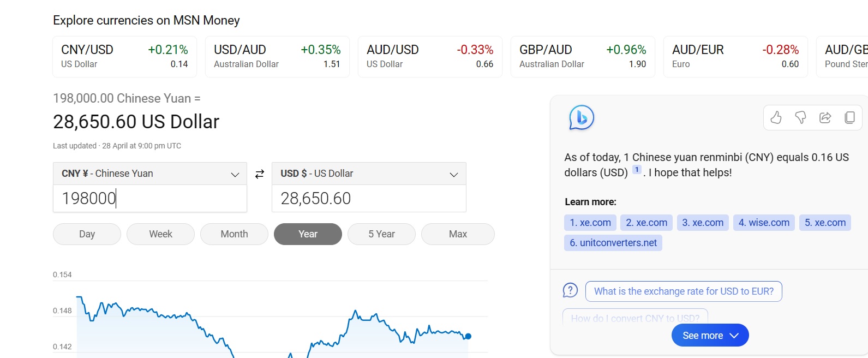Click the Learn more label
868x358 pixels.
[x=590, y=202]
